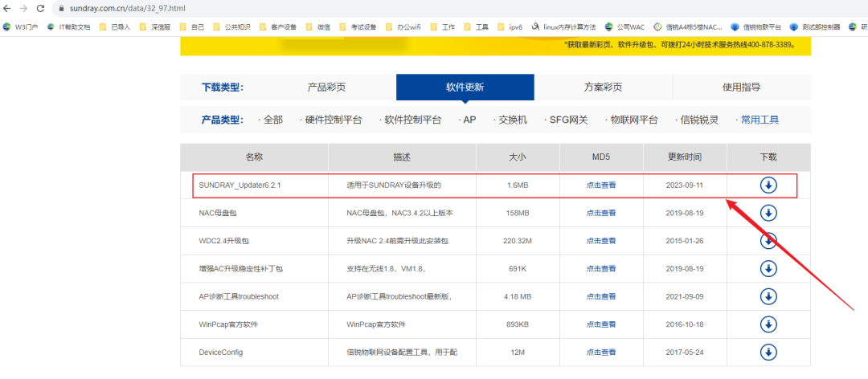View MD5 for NAC母盘包
868x379 pixels.
(x=601, y=213)
